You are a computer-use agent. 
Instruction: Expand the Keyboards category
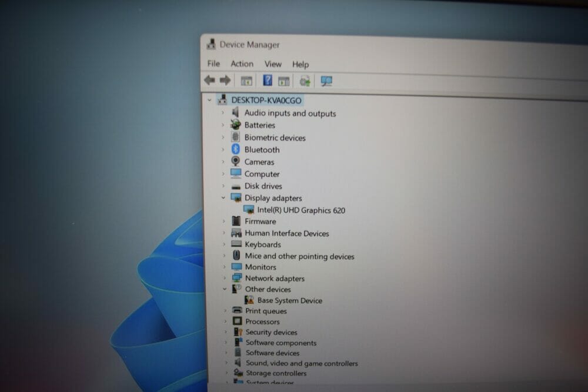click(224, 244)
